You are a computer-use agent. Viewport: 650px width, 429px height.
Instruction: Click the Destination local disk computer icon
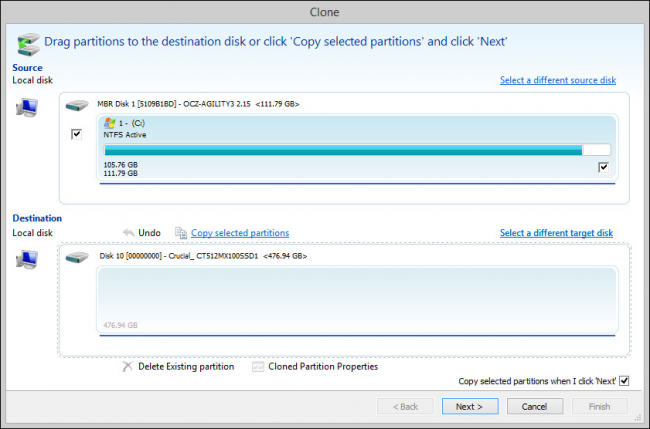(x=27, y=260)
